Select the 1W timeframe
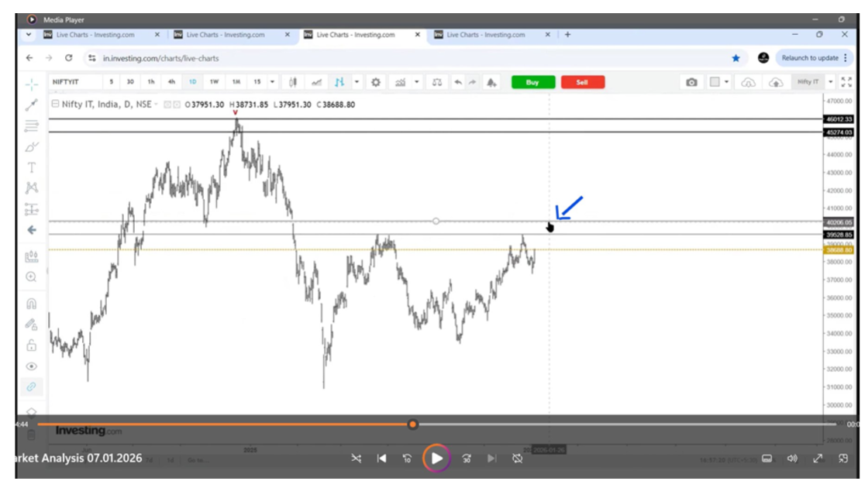 [214, 82]
